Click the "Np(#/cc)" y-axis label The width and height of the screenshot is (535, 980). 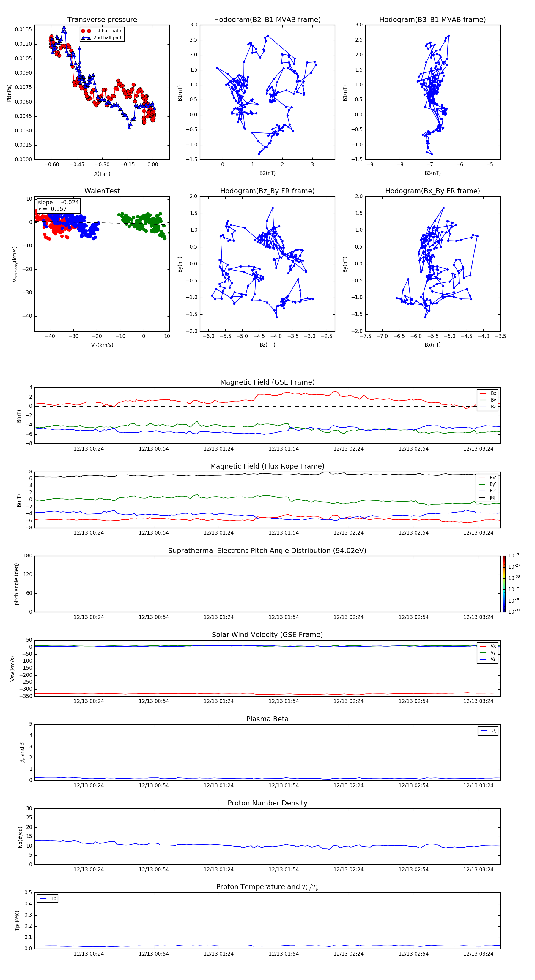20,837
